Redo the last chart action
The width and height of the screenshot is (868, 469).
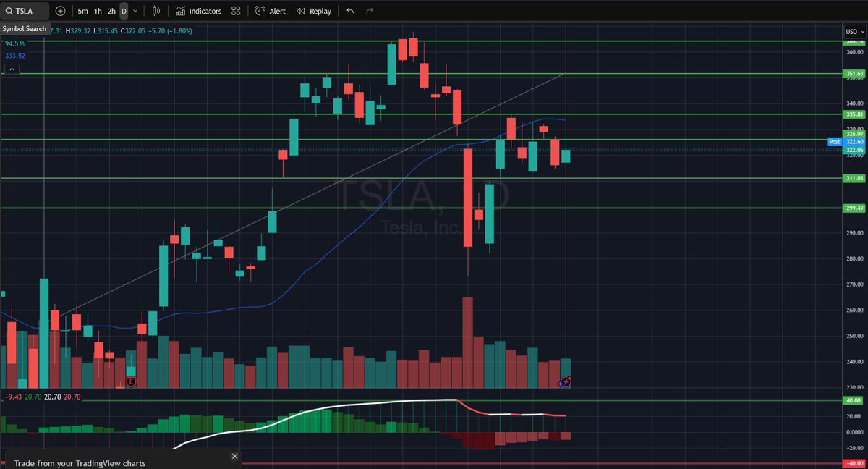pos(370,11)
